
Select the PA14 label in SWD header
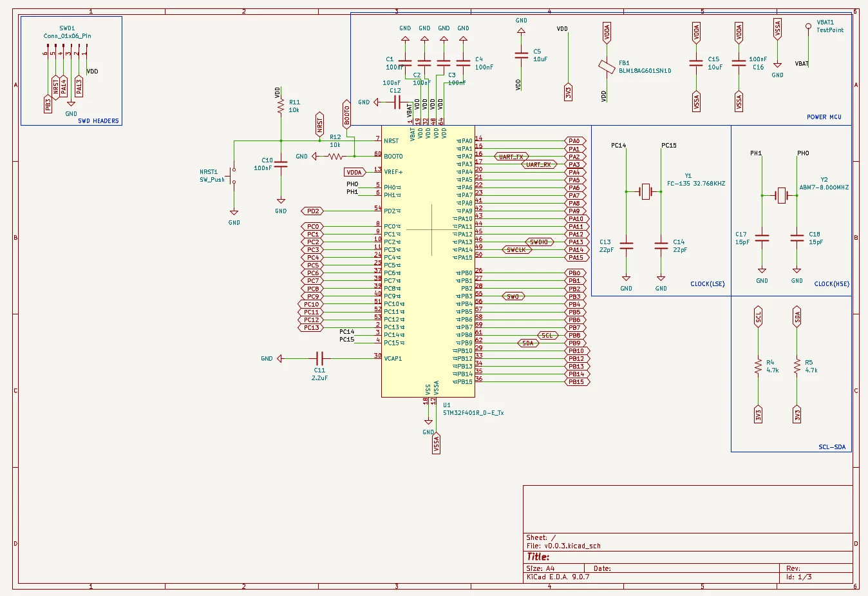coord(64,87)
